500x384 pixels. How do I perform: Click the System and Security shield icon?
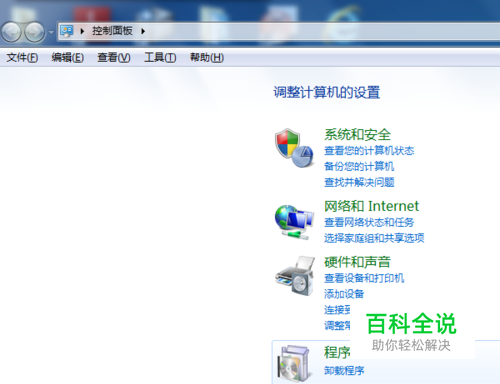294,148
